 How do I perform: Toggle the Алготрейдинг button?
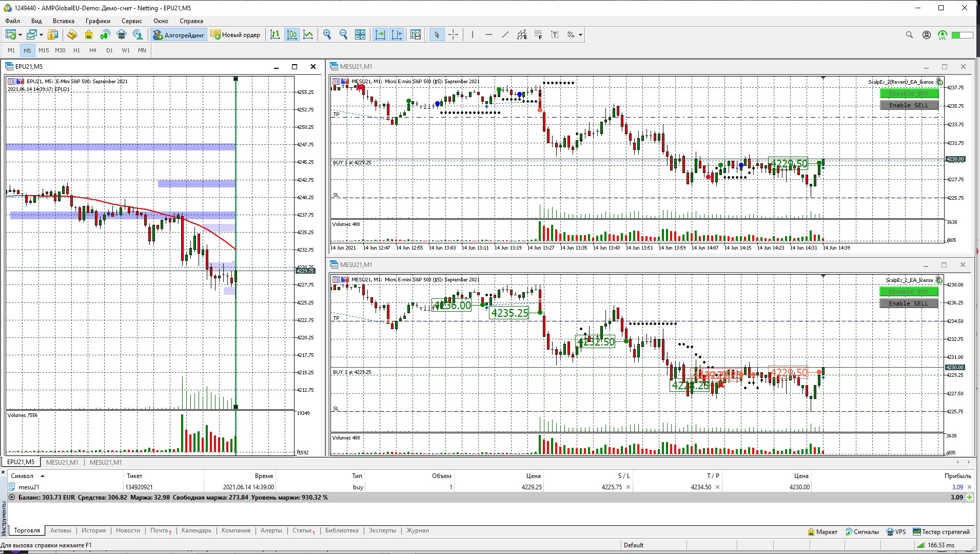(179, 35)
